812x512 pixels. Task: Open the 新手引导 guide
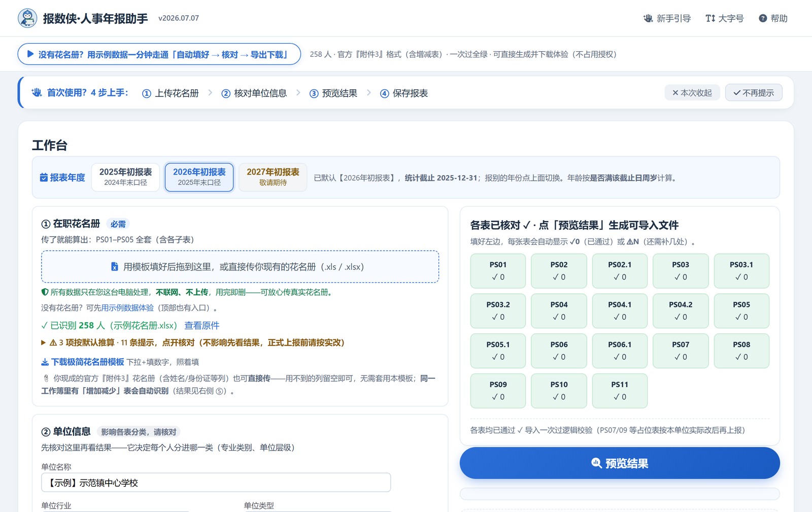[x=667, y=18]
